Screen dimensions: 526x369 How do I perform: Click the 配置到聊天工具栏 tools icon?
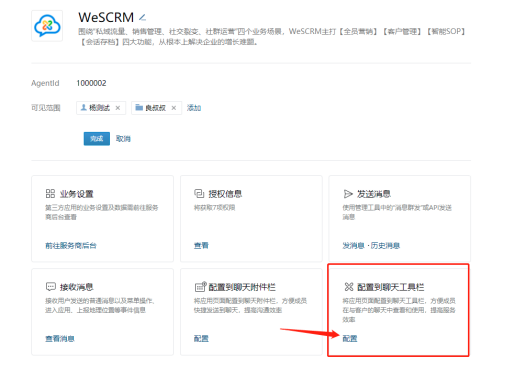point(349,287)
